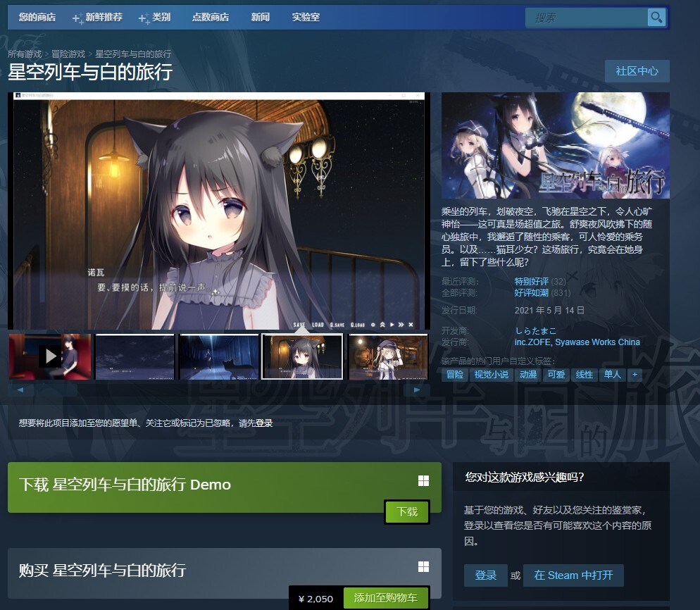Open developer しらたまこ link

[535, 331]
